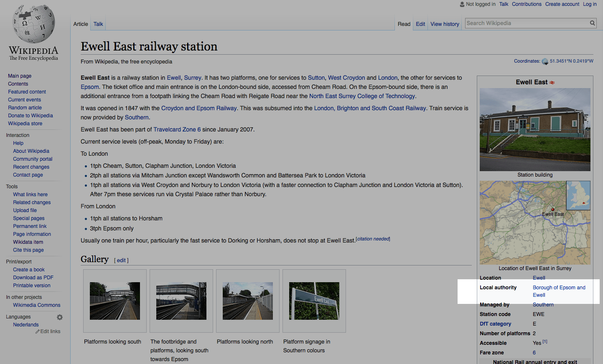Follow the North East Surrey College of Technology link
Viewport: 603px width, 364px height.
[362, 96]
